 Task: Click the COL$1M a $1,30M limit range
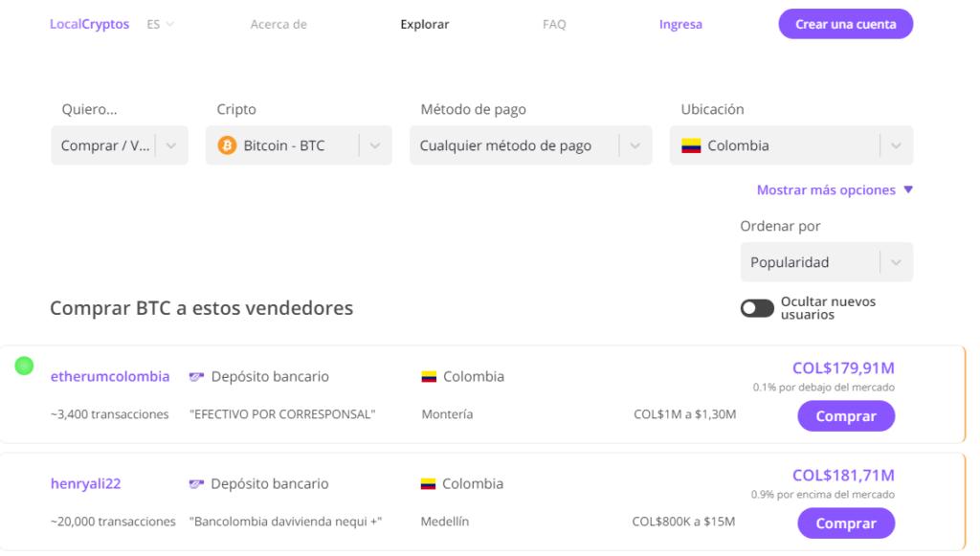685,414
